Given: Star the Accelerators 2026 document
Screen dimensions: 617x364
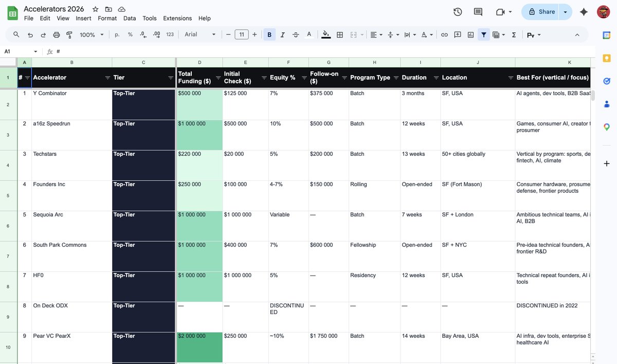Looking at the screenshot, I should click(x=96, y=9).
